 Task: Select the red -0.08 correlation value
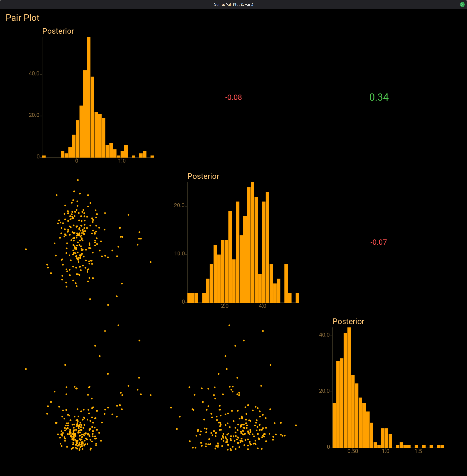pos(234,97)
